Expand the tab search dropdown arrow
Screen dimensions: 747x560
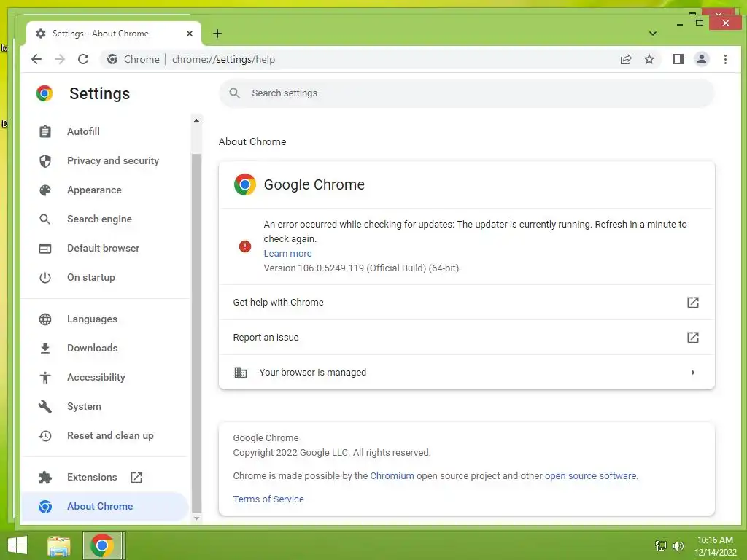(x=653, y=34)
